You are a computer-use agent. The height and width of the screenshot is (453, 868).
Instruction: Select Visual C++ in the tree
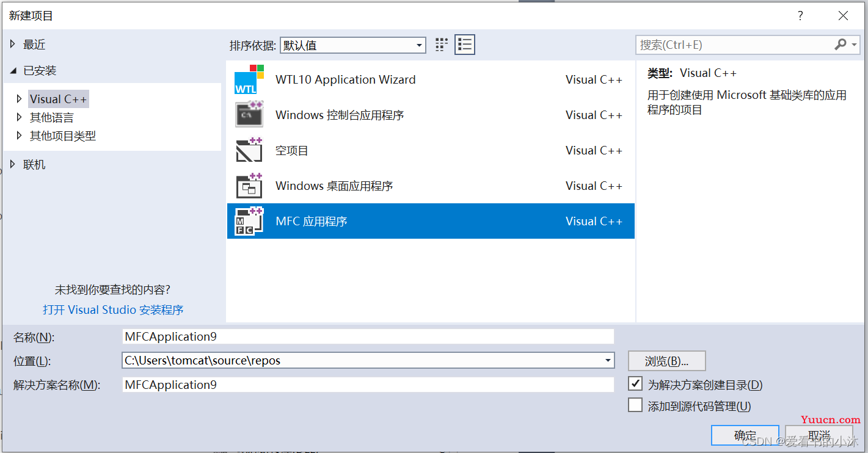(x=59, y=99)
